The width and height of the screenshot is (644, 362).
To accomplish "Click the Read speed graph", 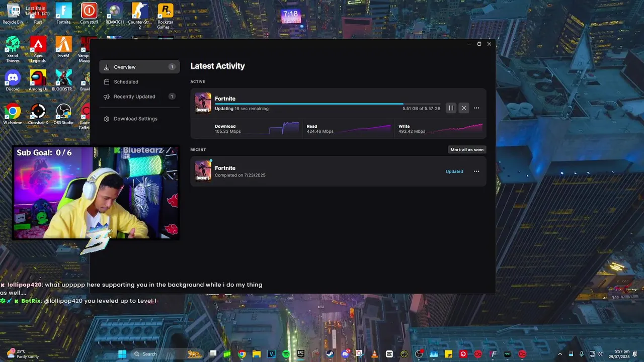I will click(364, 129).
